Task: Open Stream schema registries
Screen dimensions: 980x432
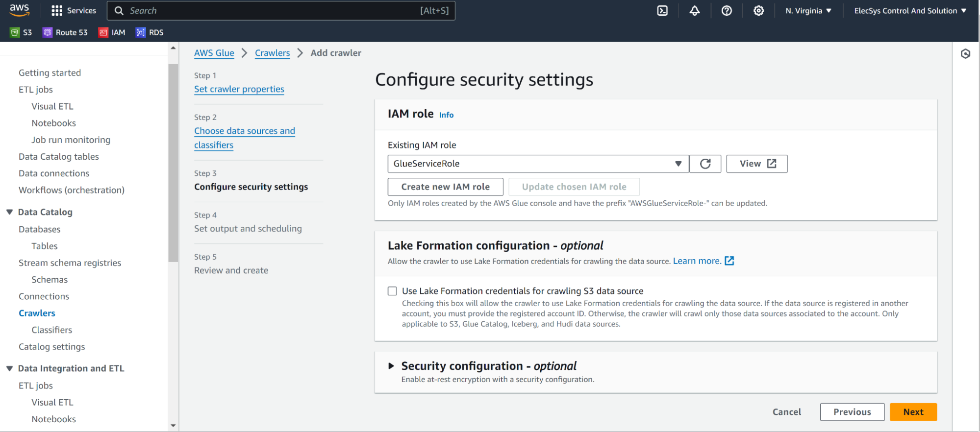Action: pyautogui.click(x=70, y=263)
